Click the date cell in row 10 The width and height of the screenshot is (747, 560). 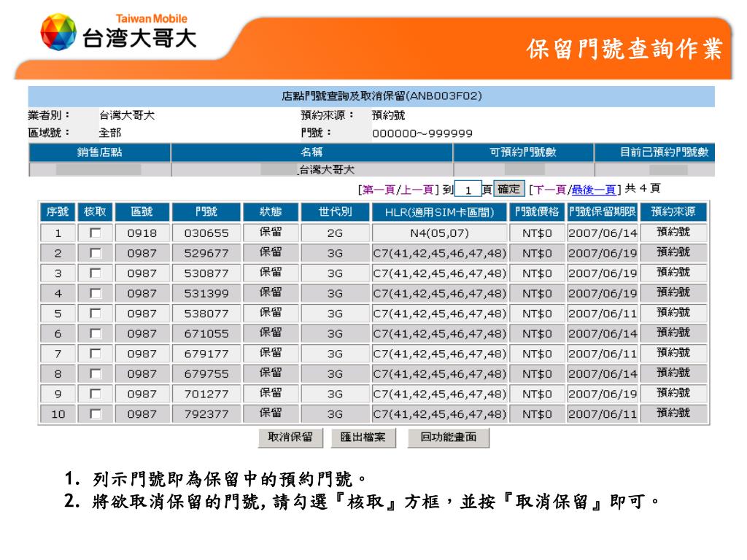[602, 414]
